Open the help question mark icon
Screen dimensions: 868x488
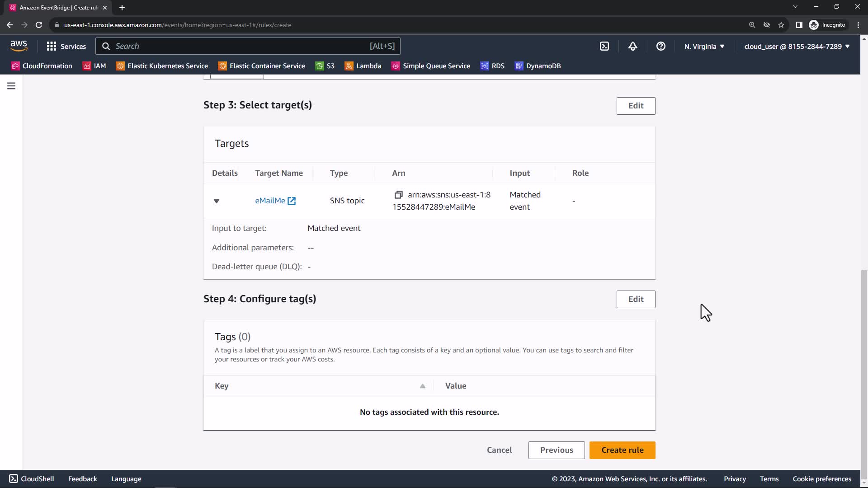660,47
